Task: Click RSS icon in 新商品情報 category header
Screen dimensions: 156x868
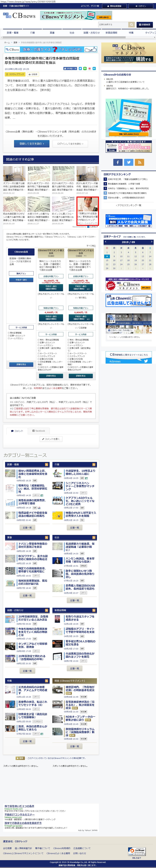Action: click(94, 610)
